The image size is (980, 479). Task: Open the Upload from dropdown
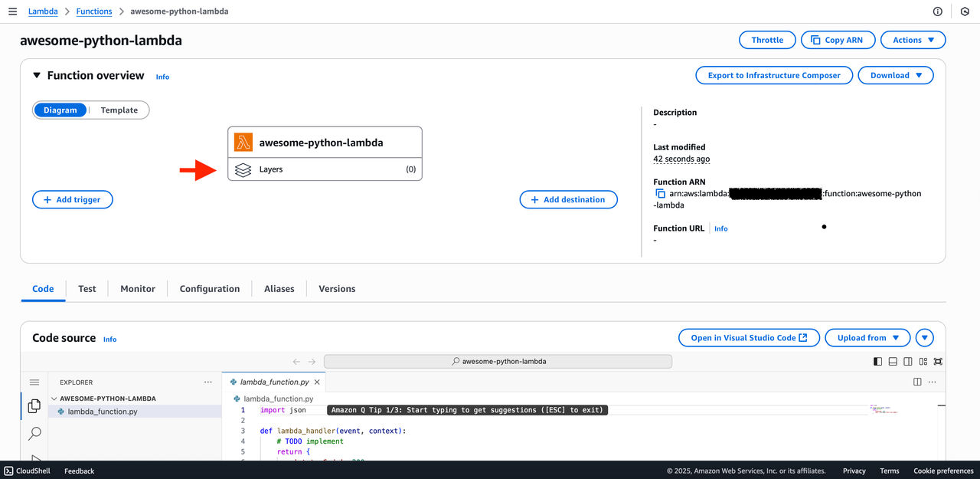click(867, 338)
